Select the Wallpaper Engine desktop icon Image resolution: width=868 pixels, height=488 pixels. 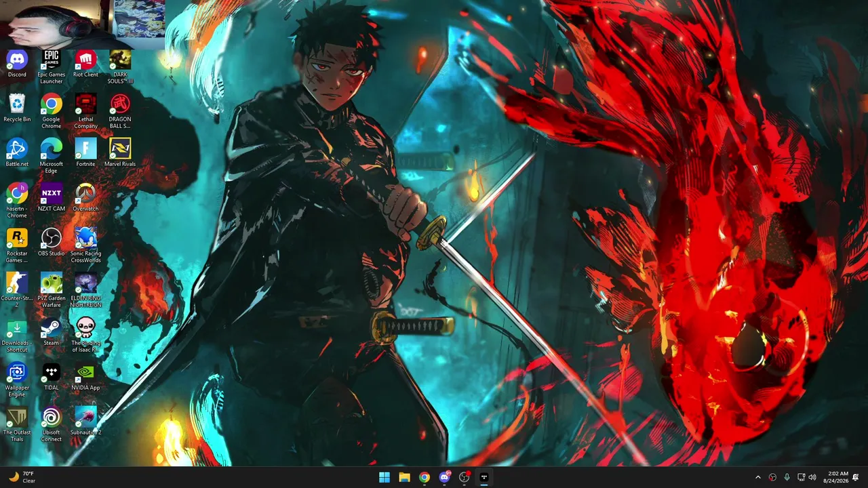tap(17, 380)
